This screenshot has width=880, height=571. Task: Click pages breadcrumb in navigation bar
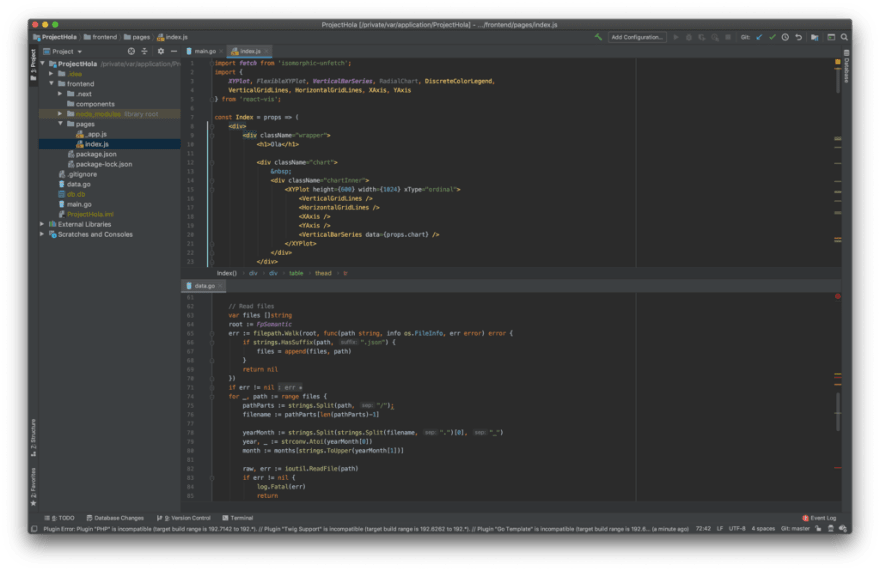(x=137, y=37)
